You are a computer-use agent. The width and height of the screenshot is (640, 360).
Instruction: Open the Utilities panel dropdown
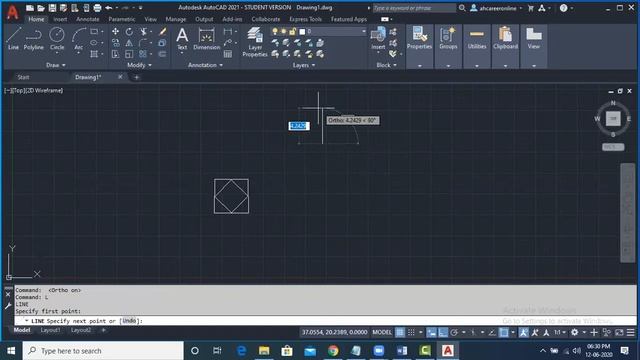click(x=477, y=66)
